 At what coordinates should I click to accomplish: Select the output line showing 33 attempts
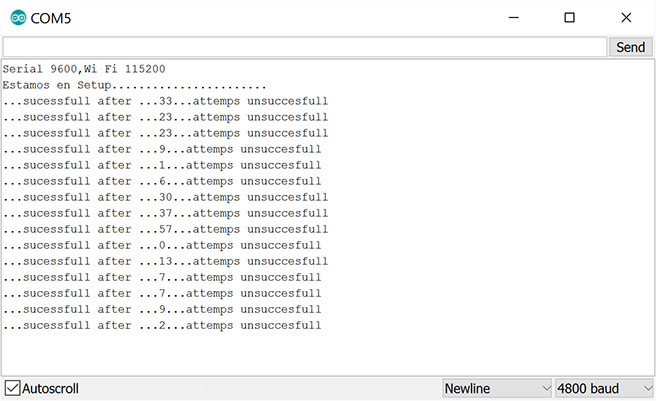click(166, 101)
